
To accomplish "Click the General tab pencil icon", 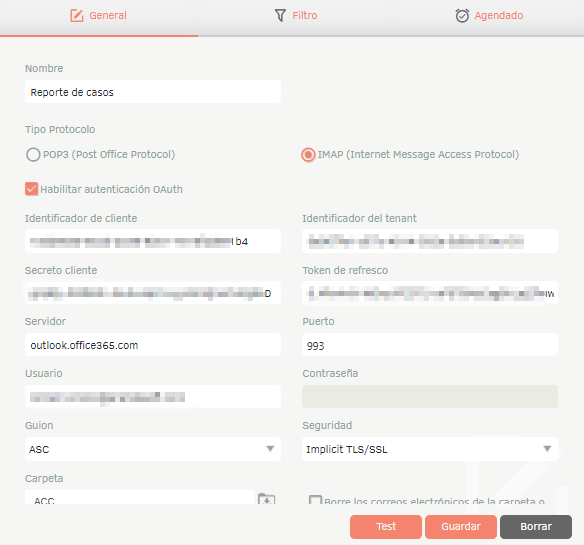I will [77, 16].
